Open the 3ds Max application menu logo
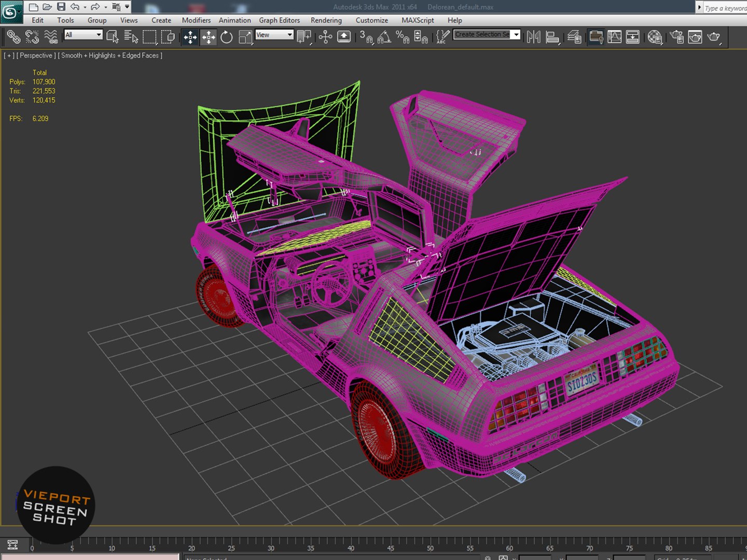The width and height of the screenshot is (747, 560). tap(11, 12)
